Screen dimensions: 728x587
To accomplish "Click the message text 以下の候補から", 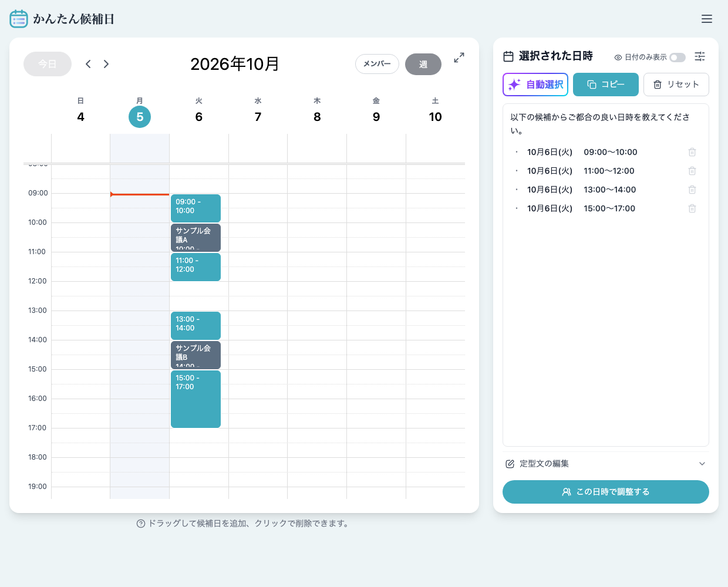I will (600, 124).
